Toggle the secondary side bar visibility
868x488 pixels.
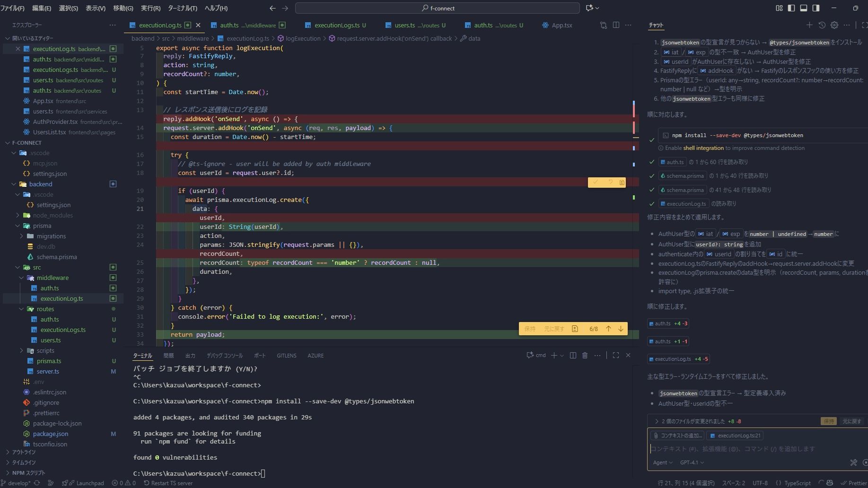816,8
